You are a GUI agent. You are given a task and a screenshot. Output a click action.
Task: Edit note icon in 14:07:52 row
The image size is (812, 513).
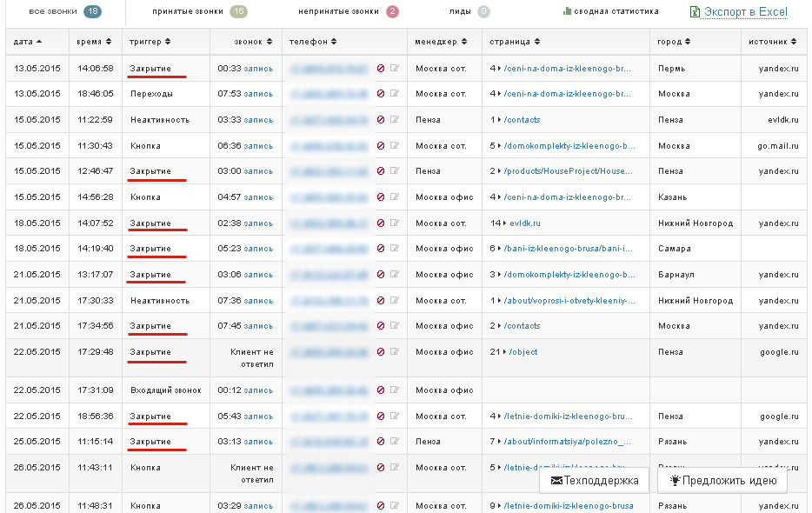point(395,223)
